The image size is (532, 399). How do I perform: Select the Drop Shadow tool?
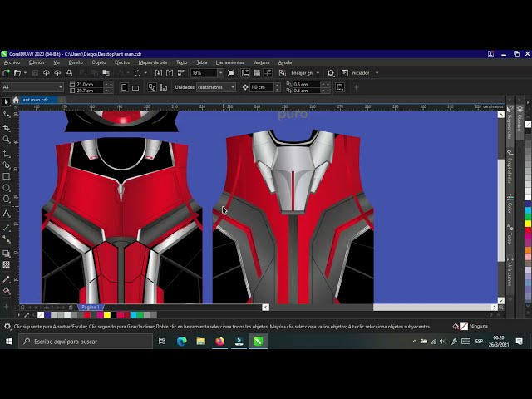click(6, 254)
